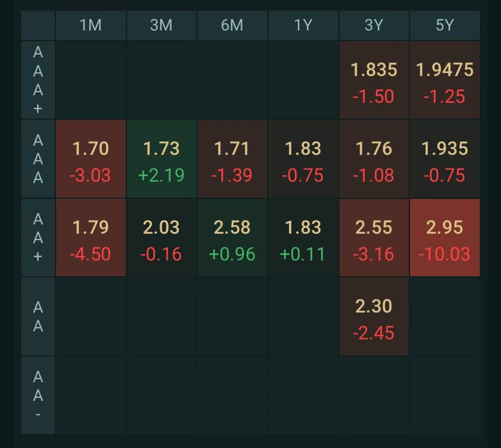The width and height of the screenshot is (501, 448).
Task: Select the 1Y column header
Action: click(x=303, y=25)
